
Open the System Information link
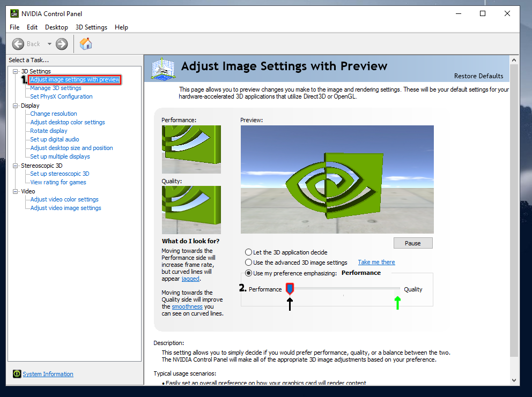48,374
